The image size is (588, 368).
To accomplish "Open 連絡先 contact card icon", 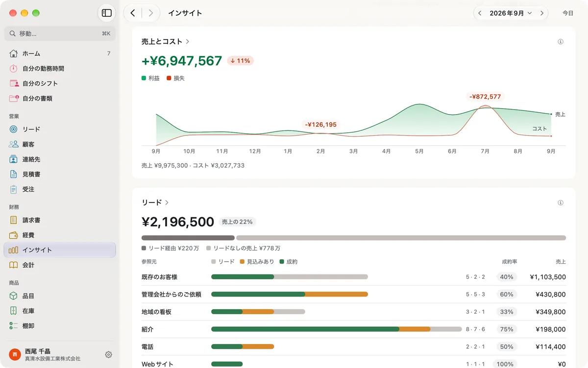I will [14, 159].
